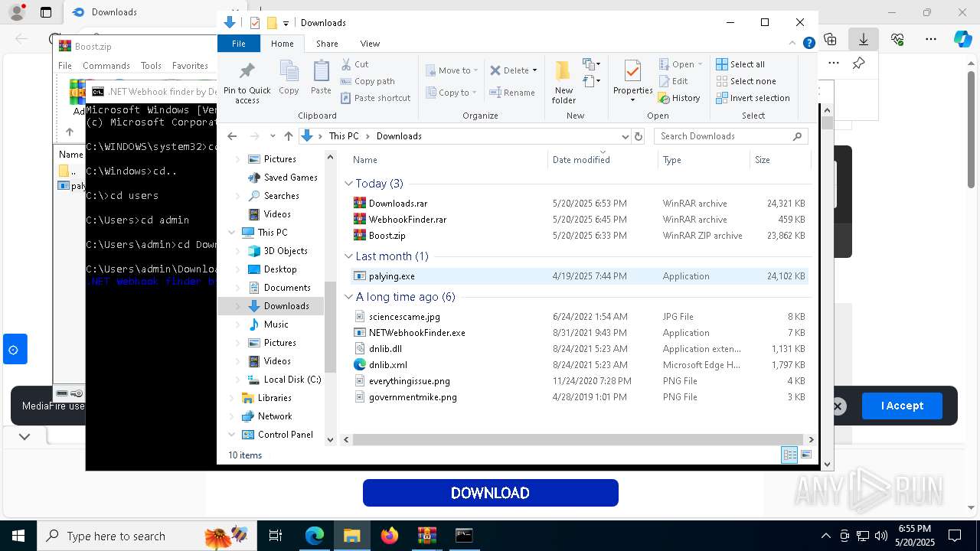Viewport: 980px width, 551px height.
Task: Select the Home ribbon tab
Action: [283, 44]
